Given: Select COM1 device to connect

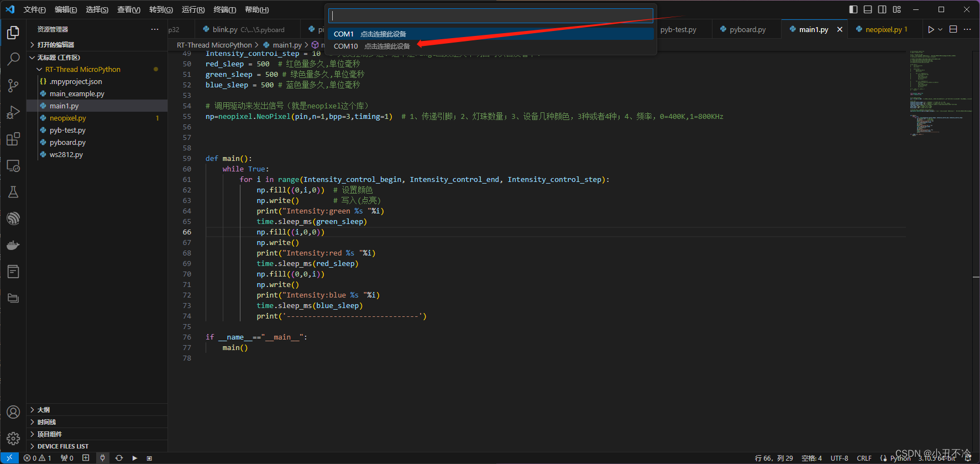Looking at the screenshot, I should coord(491,34).
